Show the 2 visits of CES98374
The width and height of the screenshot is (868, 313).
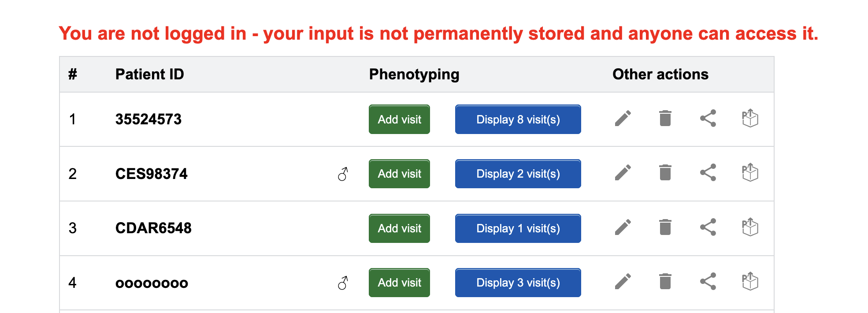tap(518, 174)
